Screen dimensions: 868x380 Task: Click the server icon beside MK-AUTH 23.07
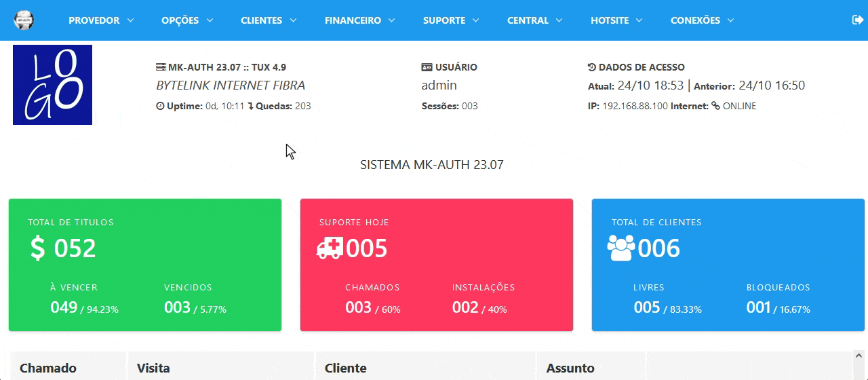(161, 67)
